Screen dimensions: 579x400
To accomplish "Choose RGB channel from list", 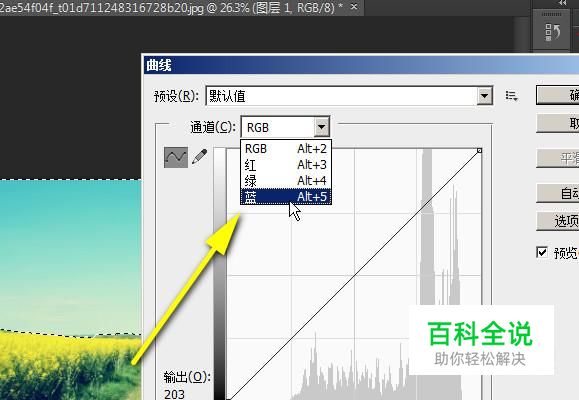I will 286,148.
